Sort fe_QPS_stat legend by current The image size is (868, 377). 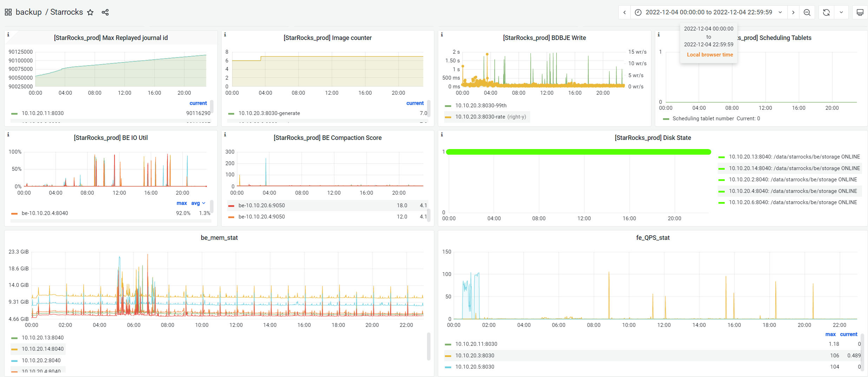(x=849, y=334)
